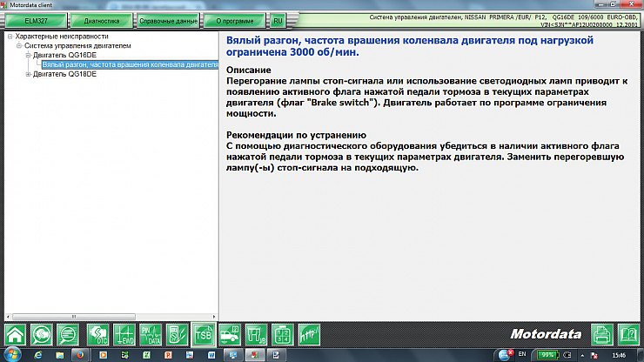Select the Вялый разгон fault entry
Viewport: 644px width, 362px height.
tap(131, 64)
